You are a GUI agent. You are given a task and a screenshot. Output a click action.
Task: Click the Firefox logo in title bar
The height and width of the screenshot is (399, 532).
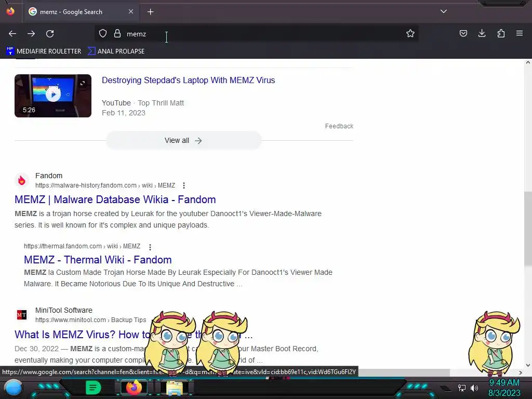[x=10, y=11]
